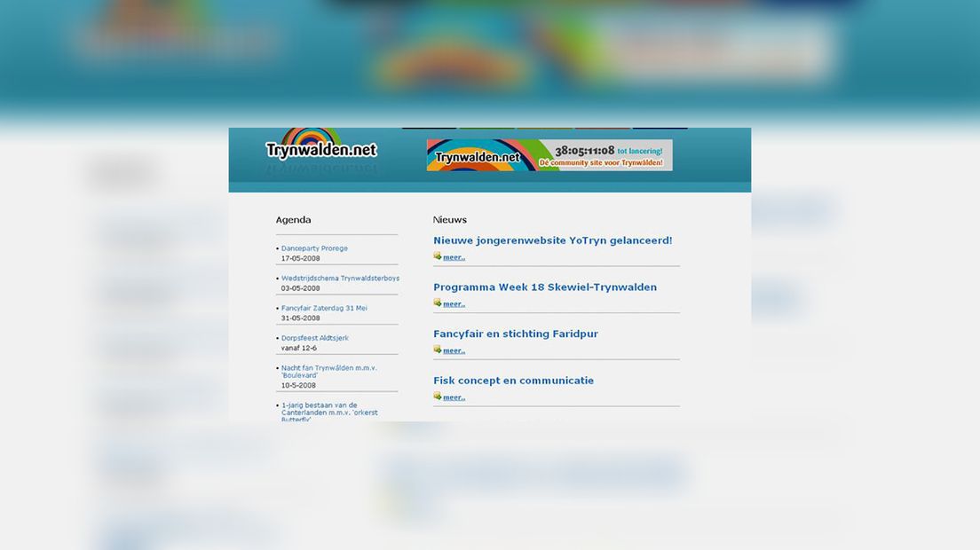Viewport: 980px width, 550px height.
Task: Open Dorpsfeest Aldtsjerk agenda item
Action: tap(314, 338)
